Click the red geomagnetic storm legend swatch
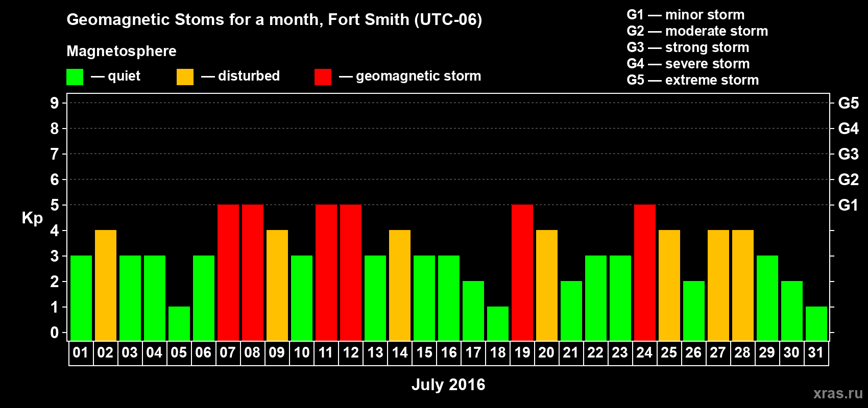868x408 pixels. coord(323,77)
